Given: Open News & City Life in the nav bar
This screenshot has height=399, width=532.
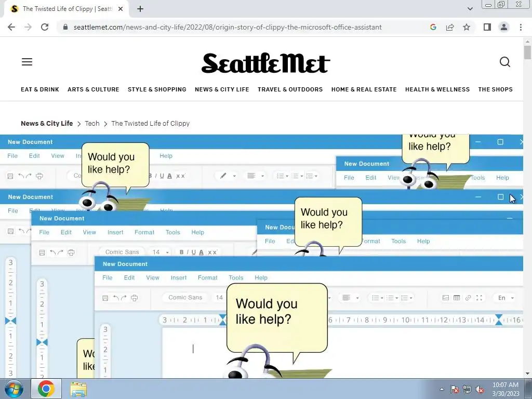Looking at the screenshot, I should click(222, 89).
